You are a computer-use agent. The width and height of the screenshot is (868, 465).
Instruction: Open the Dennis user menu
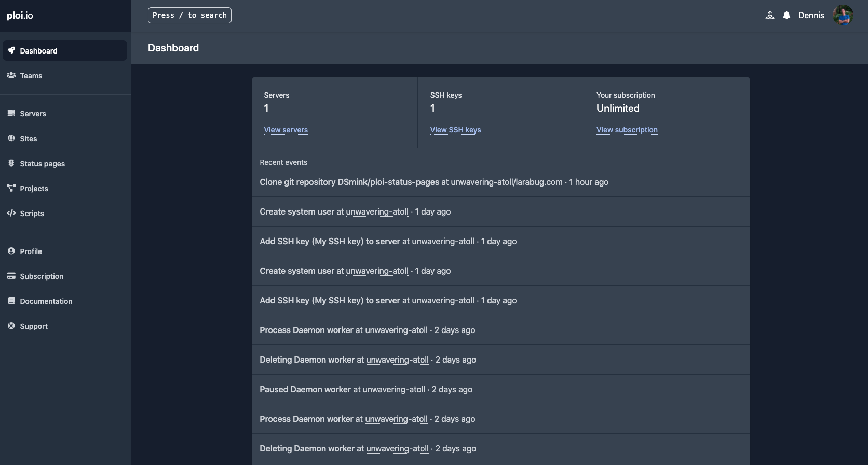click(x=811, y=16)
